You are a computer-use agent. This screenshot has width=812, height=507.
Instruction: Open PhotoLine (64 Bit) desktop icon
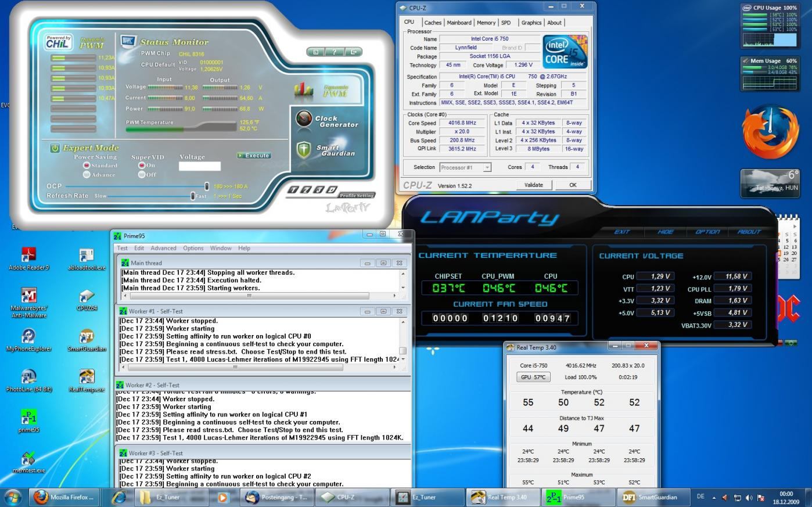click(x=28, y=380)
